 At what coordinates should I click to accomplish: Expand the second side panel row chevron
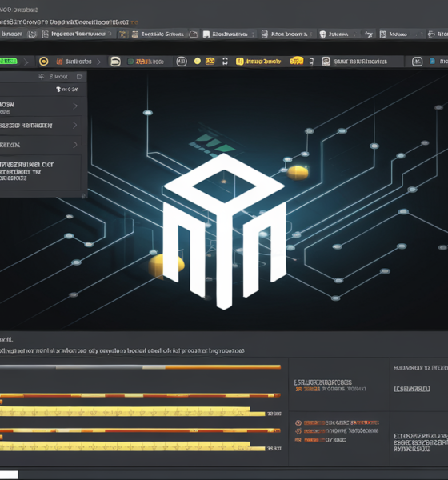point(75,126)
